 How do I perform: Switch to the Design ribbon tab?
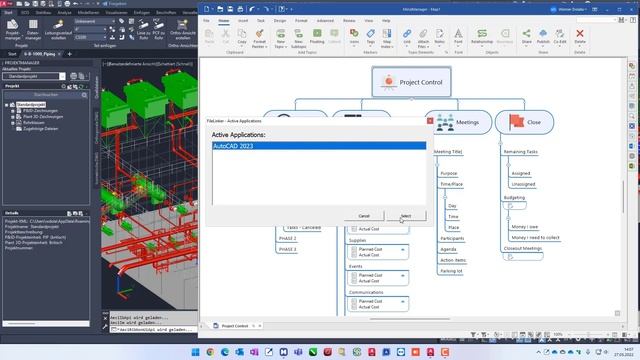280,20
